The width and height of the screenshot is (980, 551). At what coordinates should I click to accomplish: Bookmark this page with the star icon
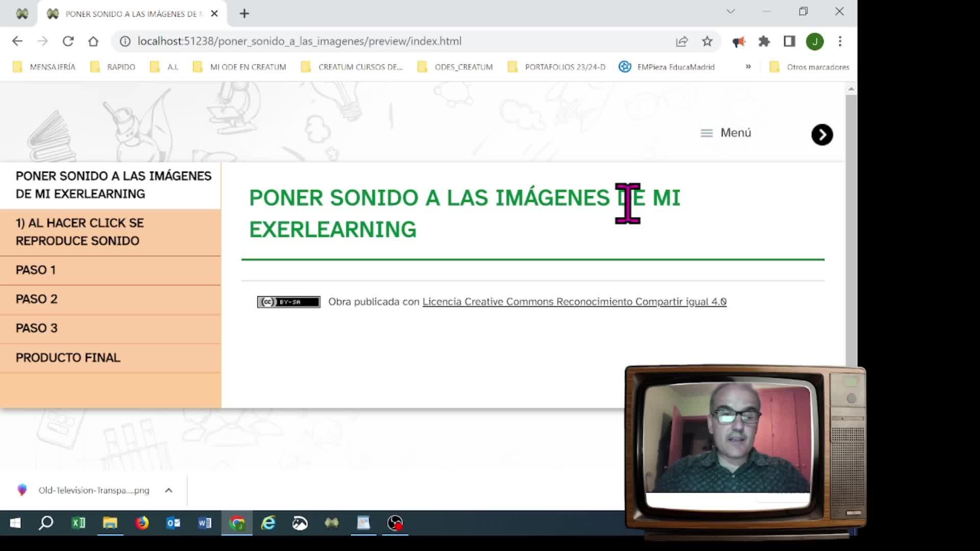[707, 41]
